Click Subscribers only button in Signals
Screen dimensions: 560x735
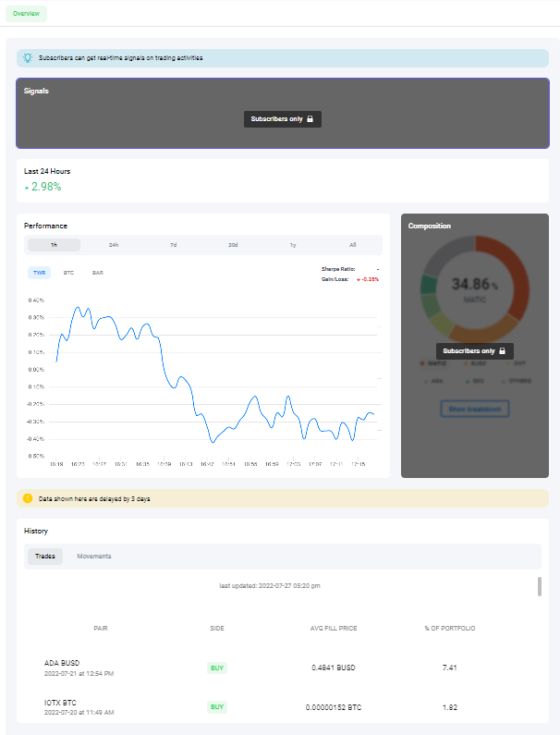coord(283,119)
